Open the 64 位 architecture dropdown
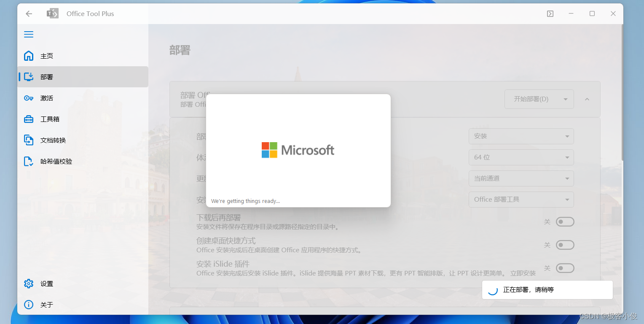This screenshot has width=644, height=324. click(521, 157)
